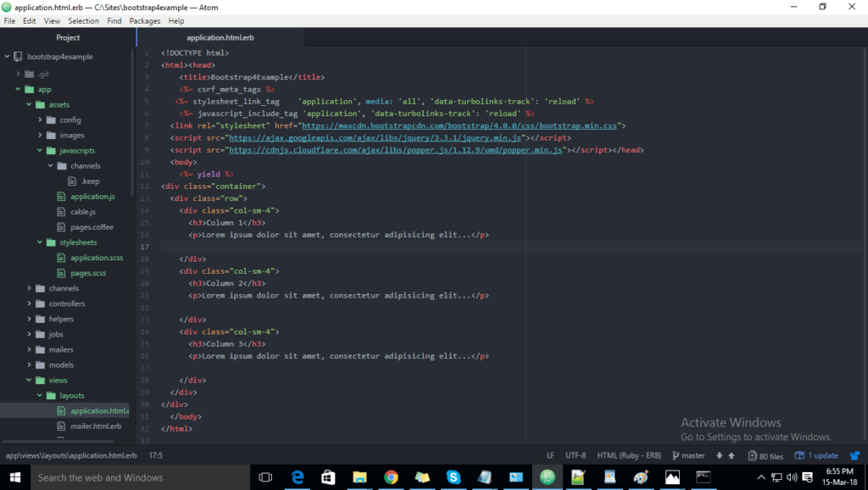Open application.scss in the tree
This screenshot has height=490, width=868.
tap(97, 258)
